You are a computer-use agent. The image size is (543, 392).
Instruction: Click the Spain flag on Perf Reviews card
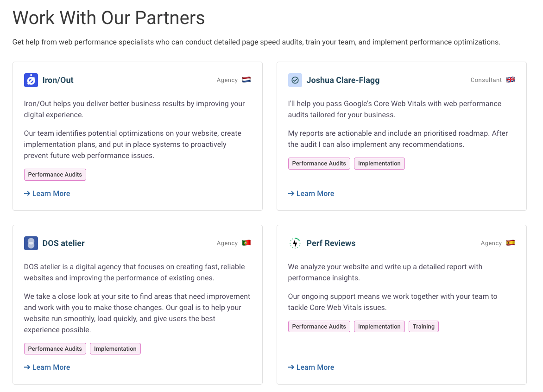click(511, 243)
